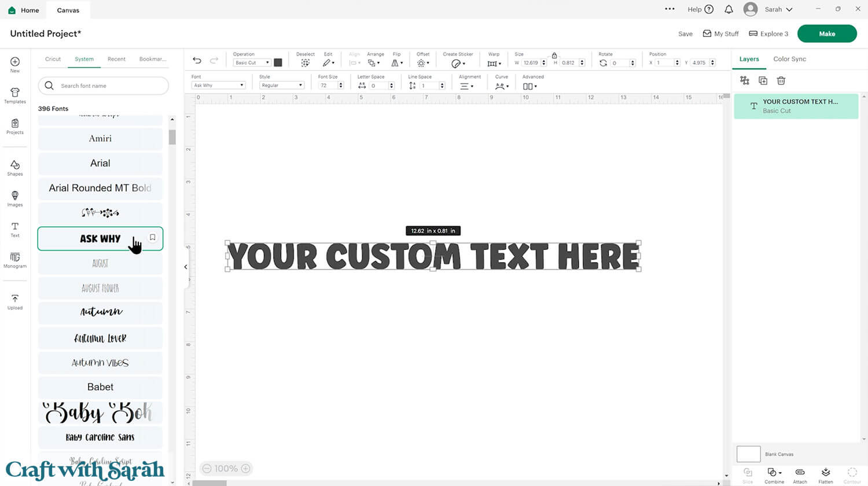Expand the Flip dropdown
This screenshot has height=486, width=868.
click(396, 62)
